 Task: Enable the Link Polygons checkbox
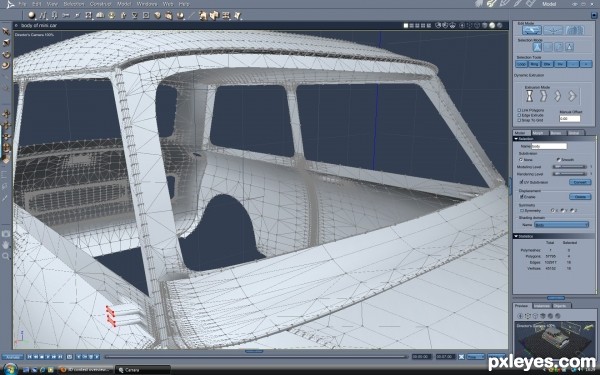pyautogui.click(x=519, y=110)
